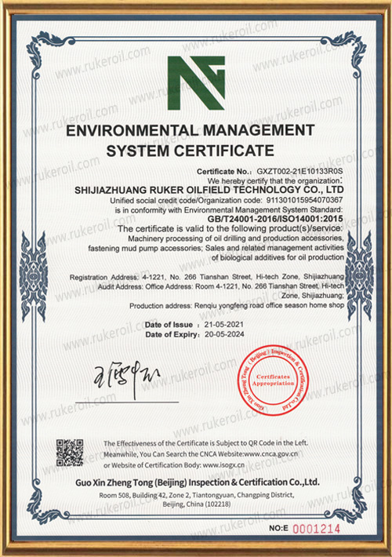
Task: Click the Production address line
Action: click(237, 305)
